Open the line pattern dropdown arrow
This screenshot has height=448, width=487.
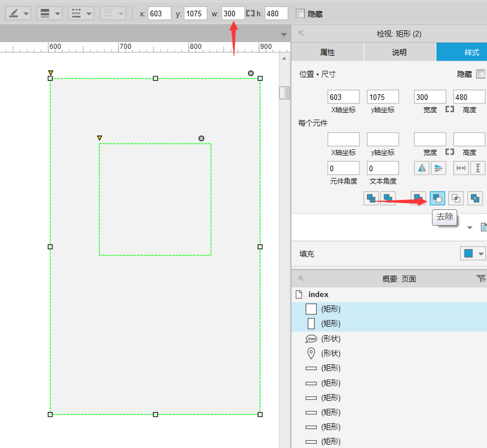click(x=89, y=13)
